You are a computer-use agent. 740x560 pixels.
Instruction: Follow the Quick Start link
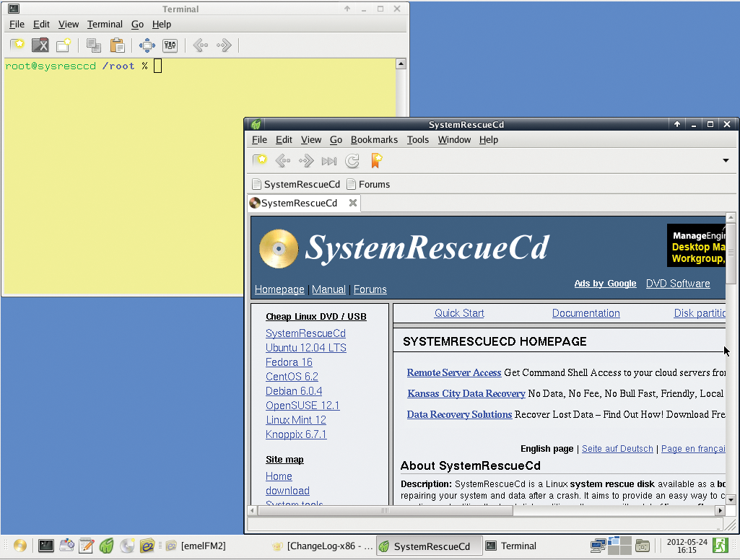pyautogui.click(x=459, y=313)
